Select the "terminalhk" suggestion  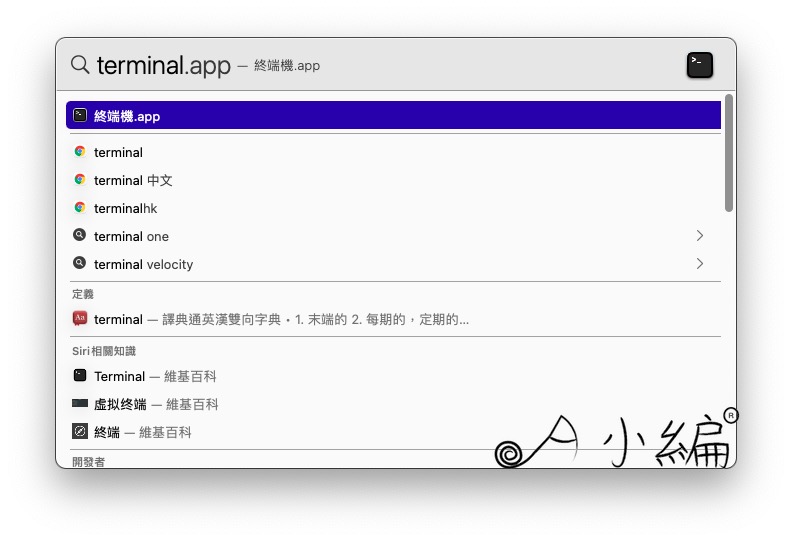[393, 208]
